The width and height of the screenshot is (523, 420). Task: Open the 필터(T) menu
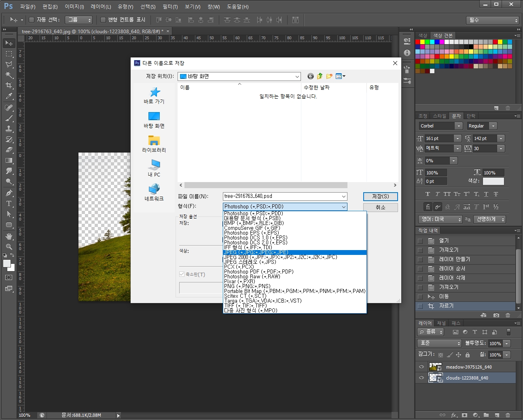coord(170,6)
